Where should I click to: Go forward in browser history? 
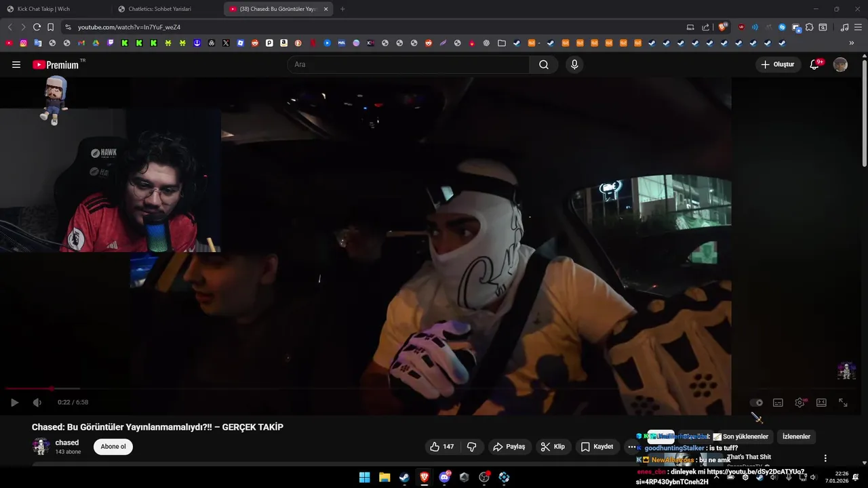23,27
